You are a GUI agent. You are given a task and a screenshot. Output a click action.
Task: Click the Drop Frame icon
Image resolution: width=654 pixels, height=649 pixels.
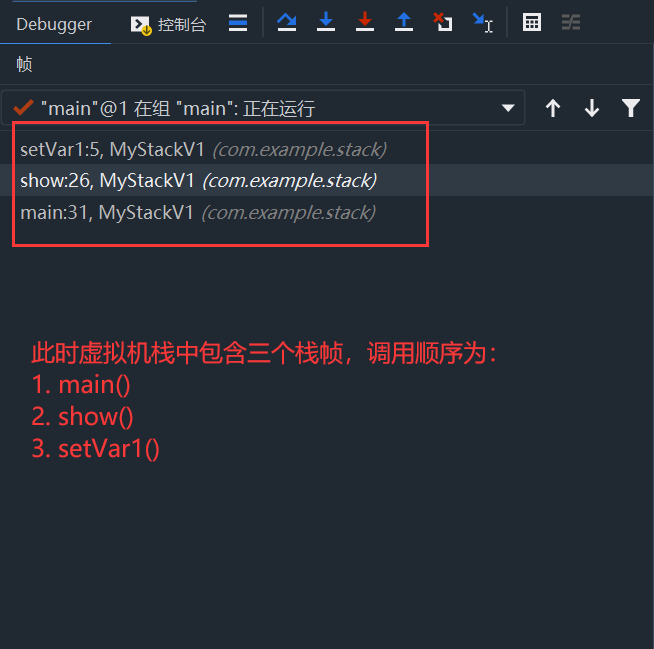(443, 23)
